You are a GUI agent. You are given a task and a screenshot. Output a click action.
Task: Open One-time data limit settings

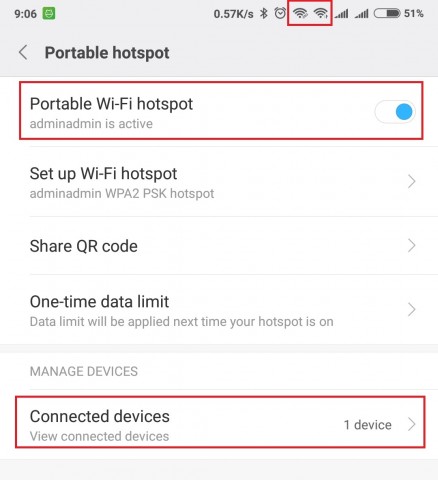click(x=219, y=310)
